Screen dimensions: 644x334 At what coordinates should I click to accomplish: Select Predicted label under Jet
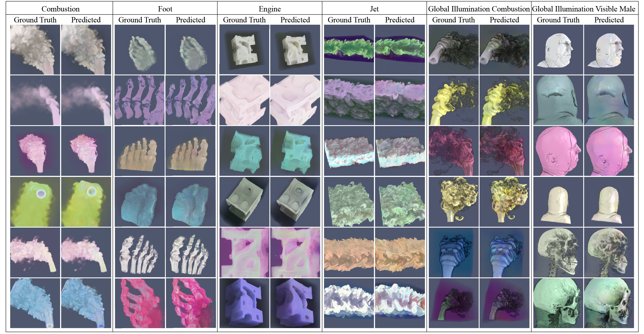pos(400,20)
